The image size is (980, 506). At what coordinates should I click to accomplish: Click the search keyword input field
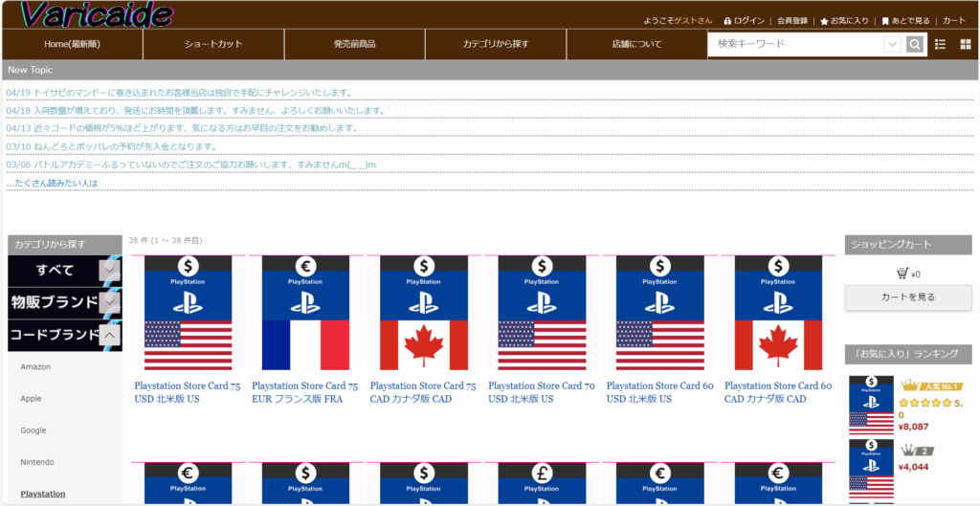[796, 44]
